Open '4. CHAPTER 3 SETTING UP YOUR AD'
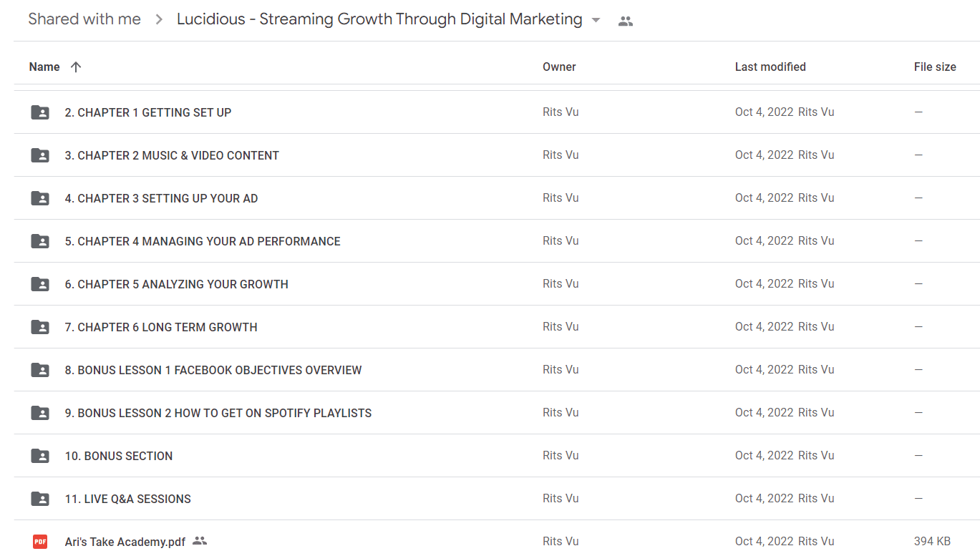 (161, 198)
